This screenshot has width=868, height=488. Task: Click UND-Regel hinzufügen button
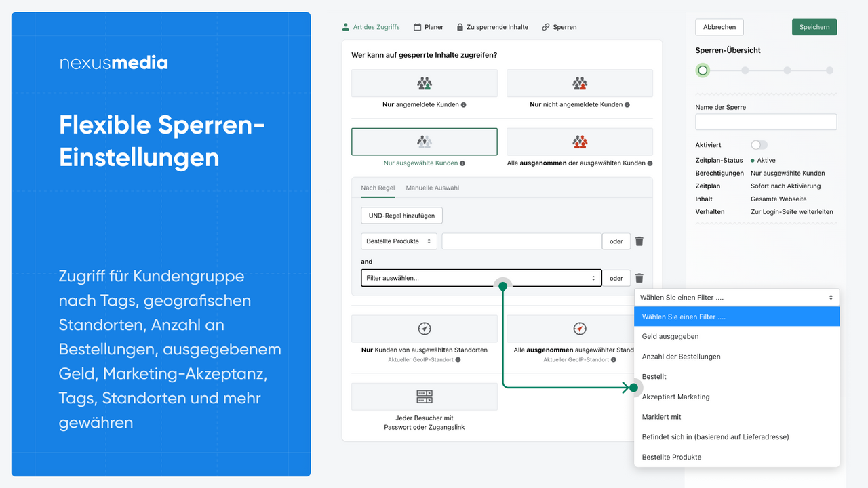tap(402, 216)
